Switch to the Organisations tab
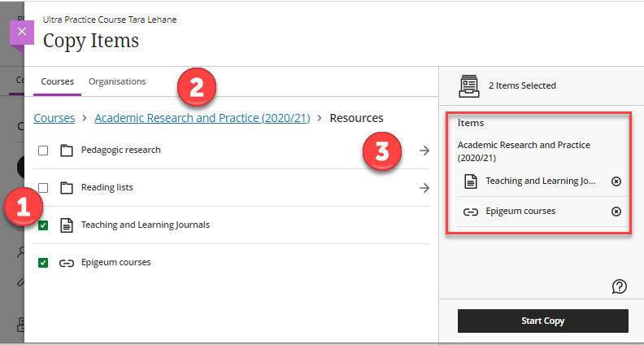644x345 pixels. tap(117, 81)
